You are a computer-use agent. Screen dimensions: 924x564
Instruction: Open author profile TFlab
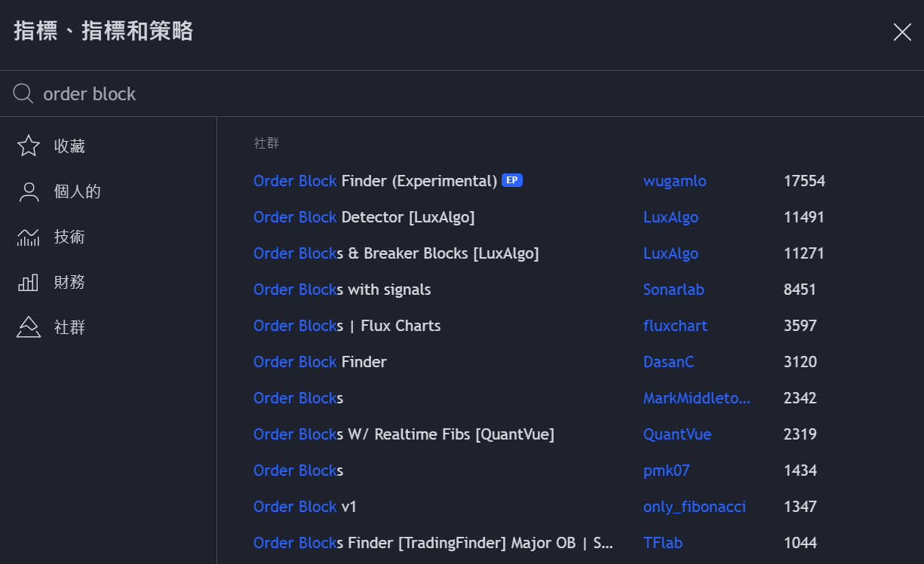tap(663, 543)
